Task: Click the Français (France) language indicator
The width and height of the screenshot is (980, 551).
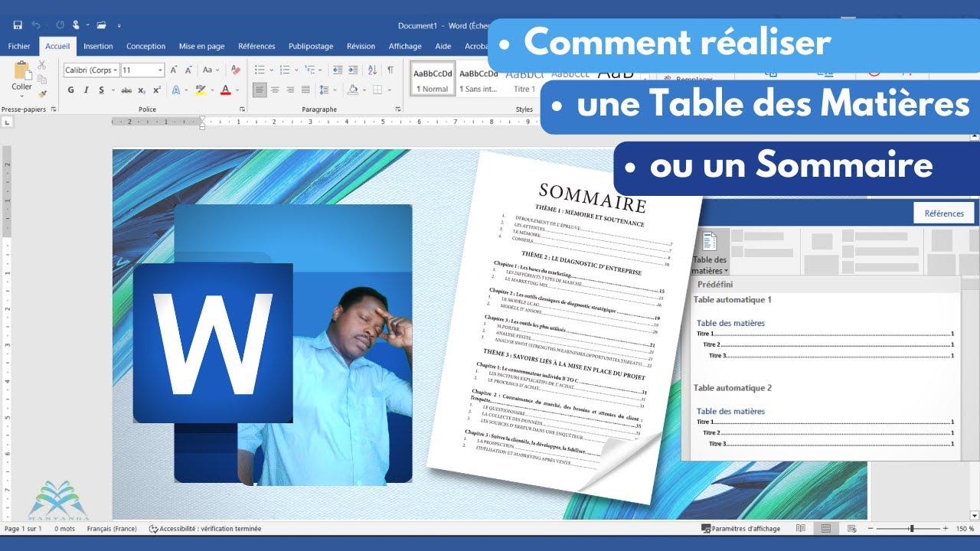Action: [x=112, y=529]
